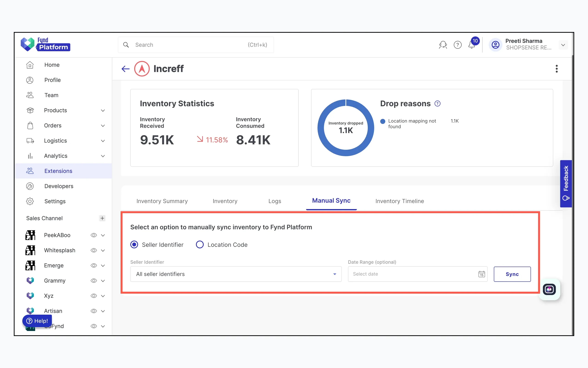Screen dimensions: 588x368
Task: Switch to the Inventory tab
Action: [225, 201]
